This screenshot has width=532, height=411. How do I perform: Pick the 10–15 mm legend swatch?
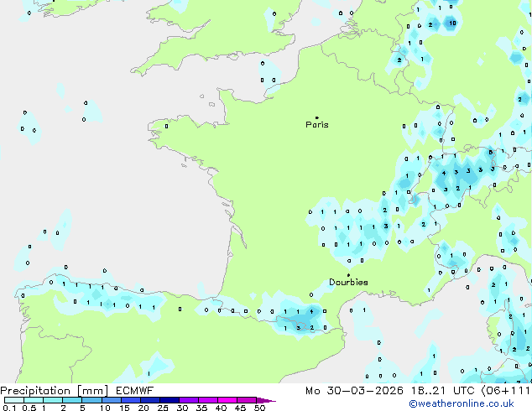pos(112,400)
